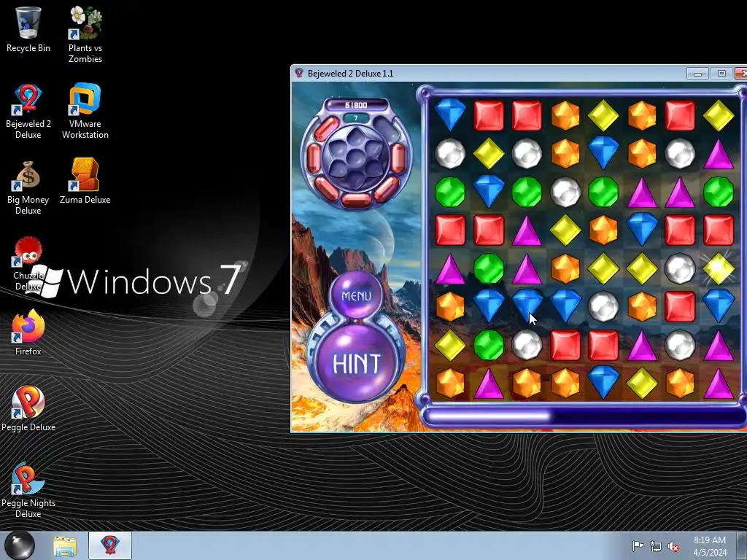Click the purple triangle in the second board row
747x560 pixels.
point(719,154)
